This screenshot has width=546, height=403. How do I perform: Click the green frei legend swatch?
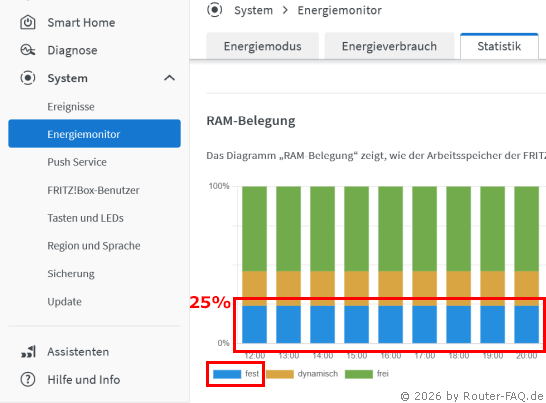pos(359,374)
